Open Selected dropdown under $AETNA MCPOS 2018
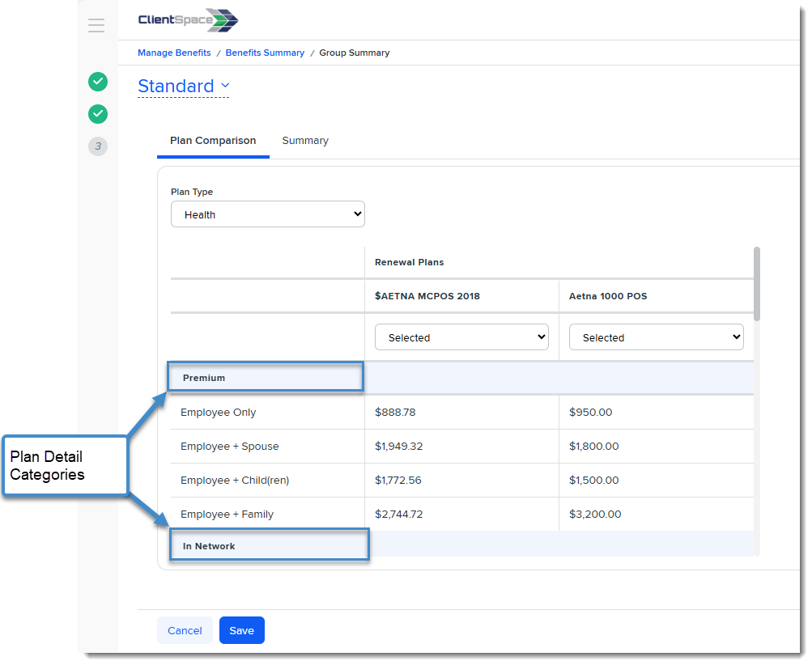The height and width of the screenshot is (665, 812). click(x=461, y=338)
